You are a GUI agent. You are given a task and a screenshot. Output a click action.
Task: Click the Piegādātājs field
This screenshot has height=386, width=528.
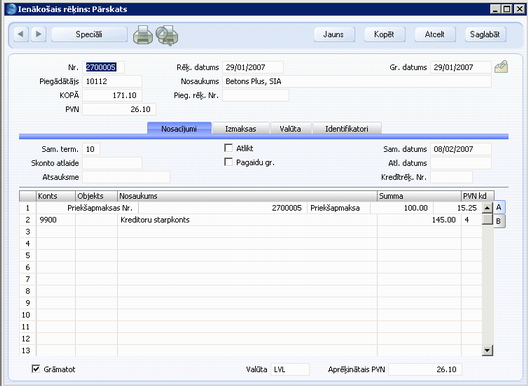112,81
